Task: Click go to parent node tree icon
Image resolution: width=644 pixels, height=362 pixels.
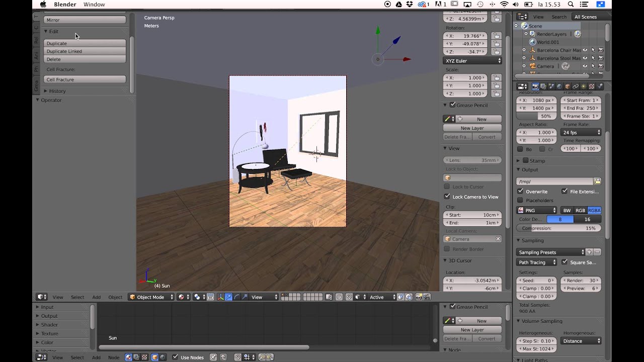Action: coord(223,357)
